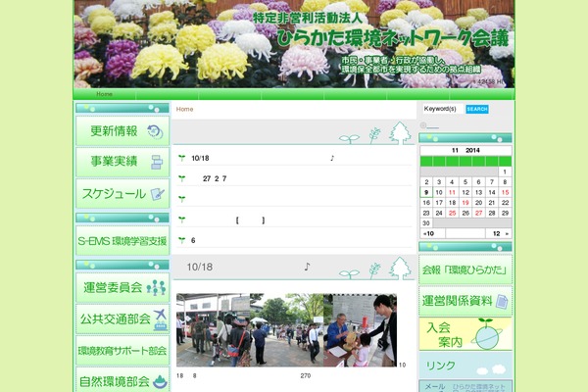The image size is (588, 392).
Task: Select calendar date 19 in red
Action: 465,203
